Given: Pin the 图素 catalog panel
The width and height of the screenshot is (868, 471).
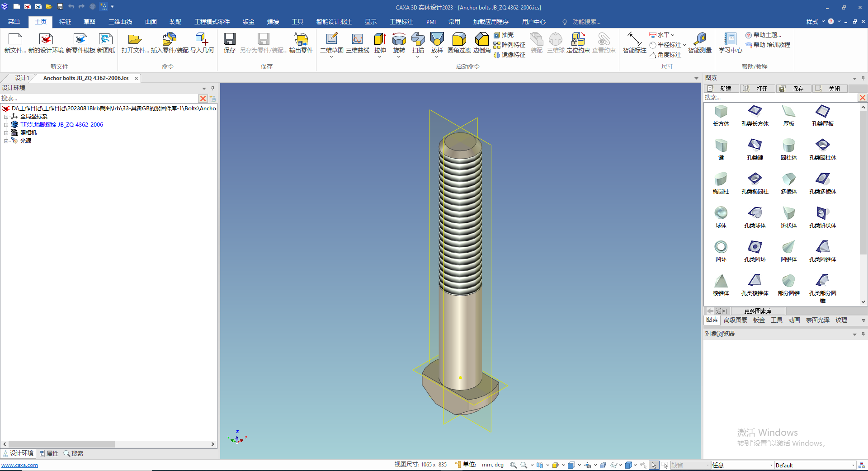Looking at the screenshot, I should [x=863, y=78].
